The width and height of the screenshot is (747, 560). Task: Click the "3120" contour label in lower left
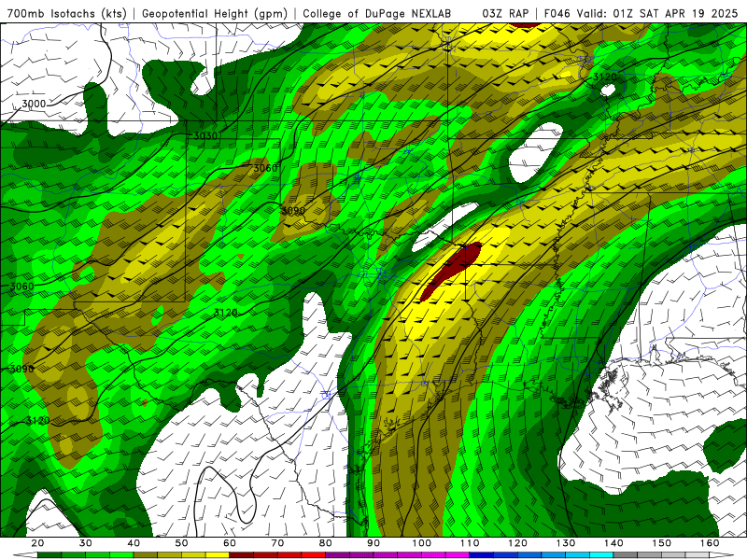click(37, 421)
